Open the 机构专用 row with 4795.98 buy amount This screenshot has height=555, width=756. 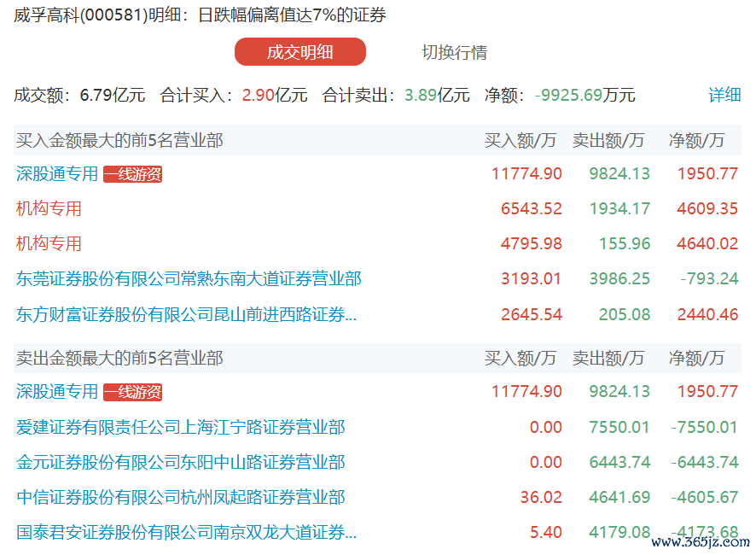tap(49, 243)
